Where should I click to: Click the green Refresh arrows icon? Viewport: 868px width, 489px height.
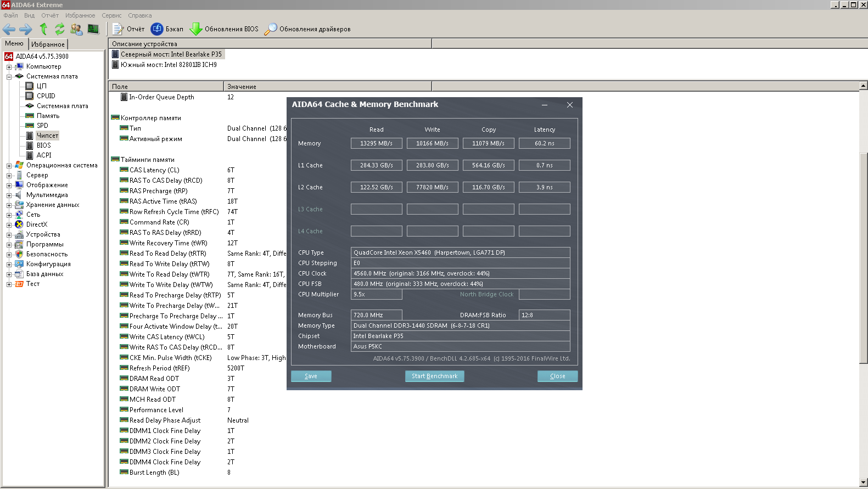pyautogui.click(x=59, y=29)
